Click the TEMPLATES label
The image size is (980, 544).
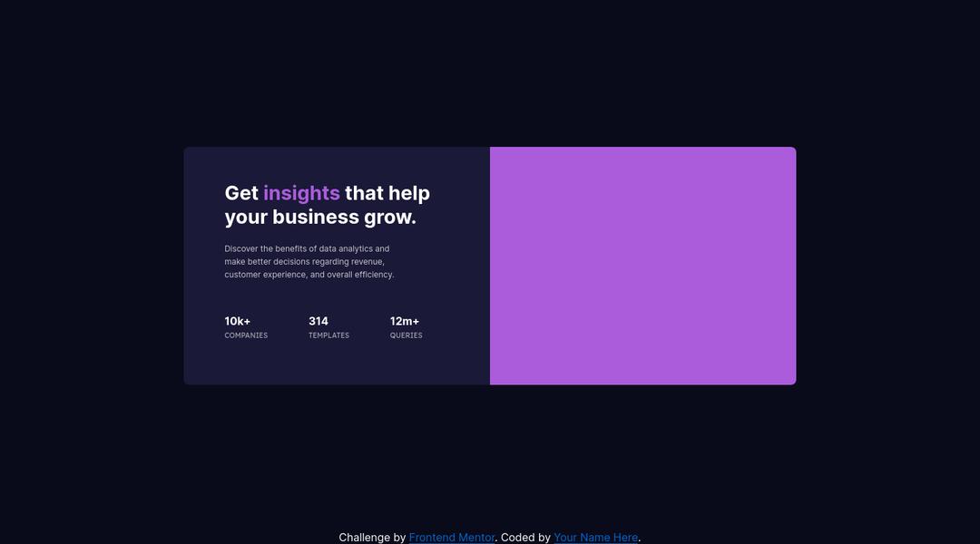(x=328, y=335)
